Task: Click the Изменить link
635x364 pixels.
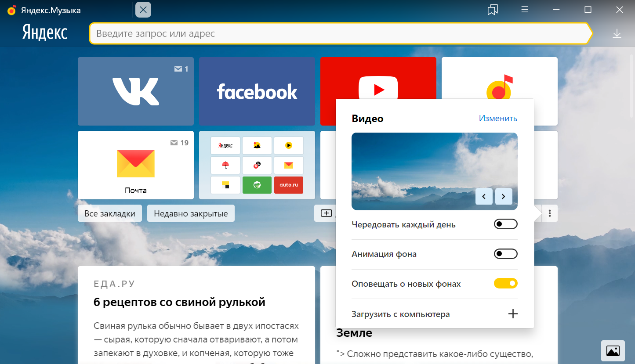Action: click(x=498, y=118)
